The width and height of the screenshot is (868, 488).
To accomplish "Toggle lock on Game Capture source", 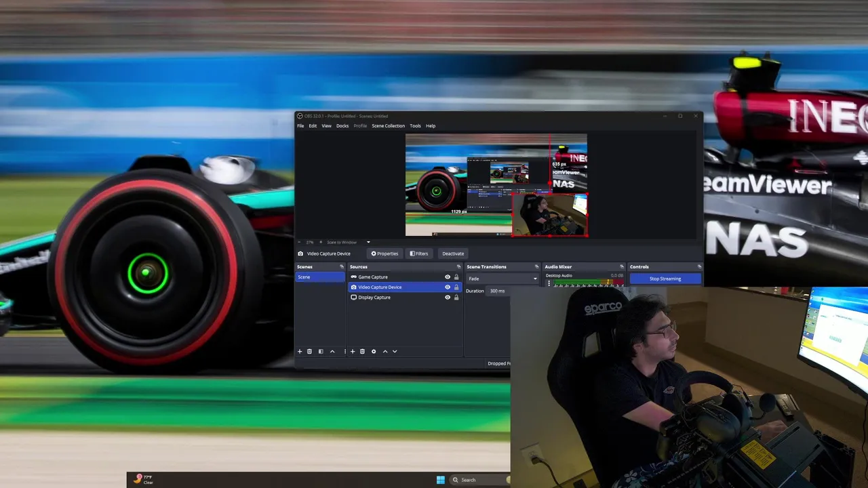I will pos(456,277).
